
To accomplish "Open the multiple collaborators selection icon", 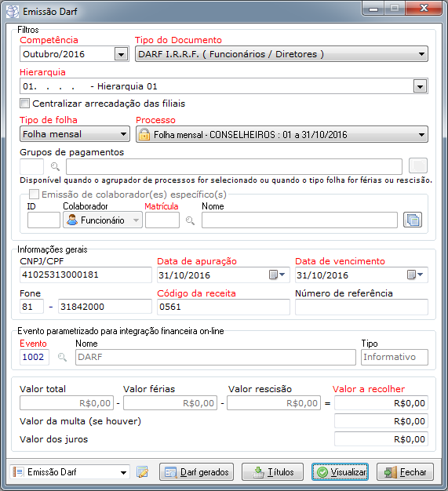I will point(413,220).
